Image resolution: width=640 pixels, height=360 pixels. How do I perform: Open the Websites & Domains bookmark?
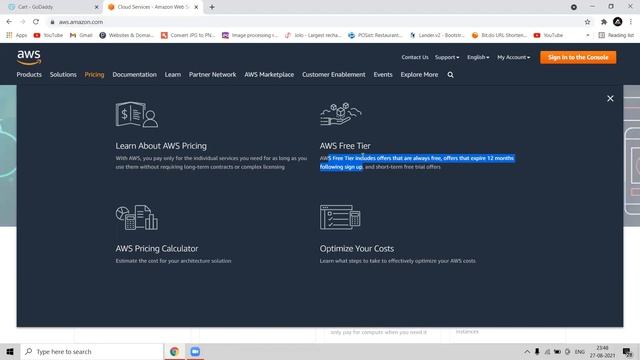click(127, 35)
